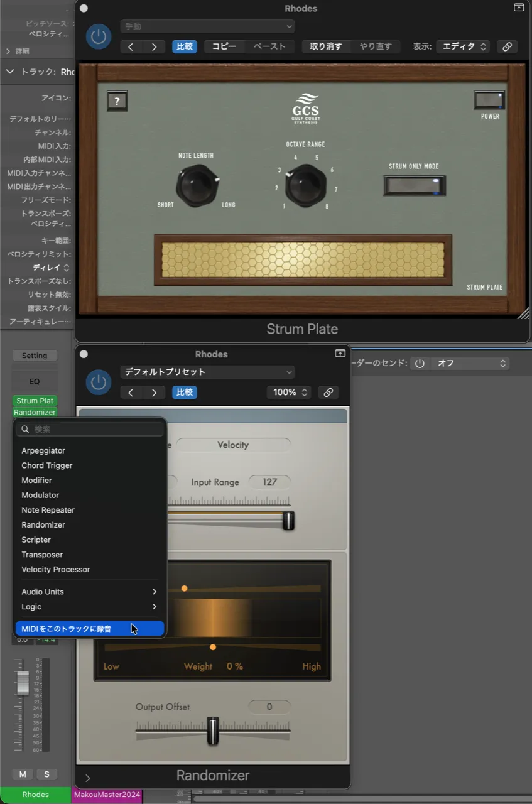532x804 pixels.
Task: Click the Input Range value field showing 127
Action: coord(269,482)
